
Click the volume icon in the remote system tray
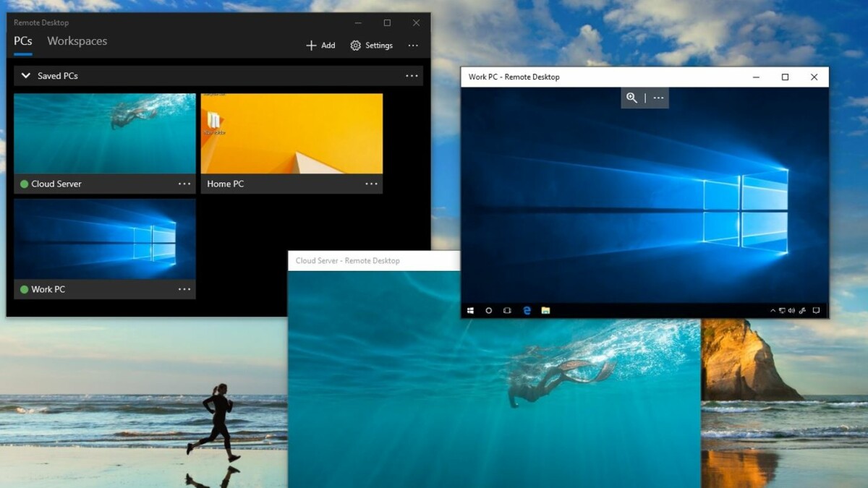[791, 311]
